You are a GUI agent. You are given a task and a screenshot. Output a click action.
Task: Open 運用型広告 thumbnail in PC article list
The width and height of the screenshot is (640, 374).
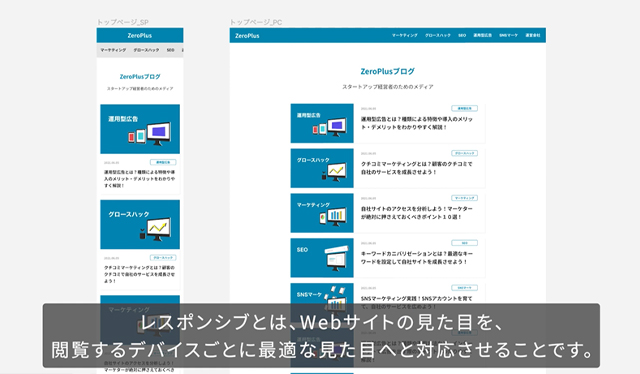pyautogui.click(x=322, y=123)
